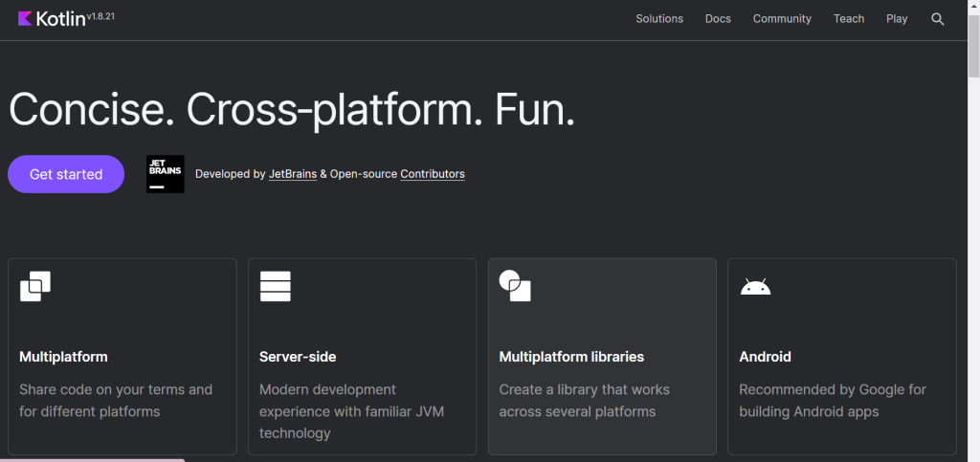The image size is (980, 462).
Task: Follow the JetBrains link
Action: [293, 174]
